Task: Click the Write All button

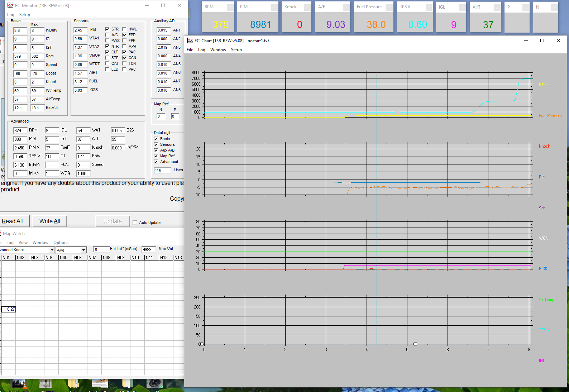Action: [x=49, y=221]
